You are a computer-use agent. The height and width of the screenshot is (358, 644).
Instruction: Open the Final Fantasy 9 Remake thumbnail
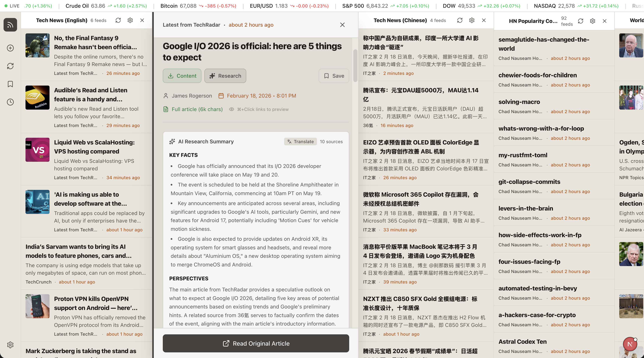pyautogui.click(x=38, y=46)
